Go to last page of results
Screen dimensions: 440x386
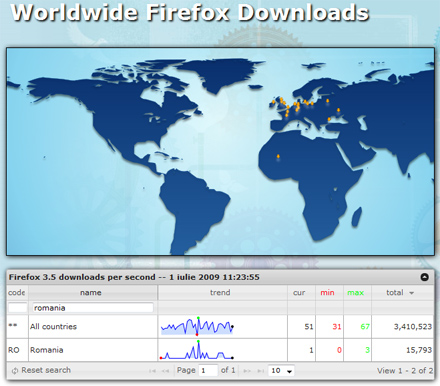[260, 371]
